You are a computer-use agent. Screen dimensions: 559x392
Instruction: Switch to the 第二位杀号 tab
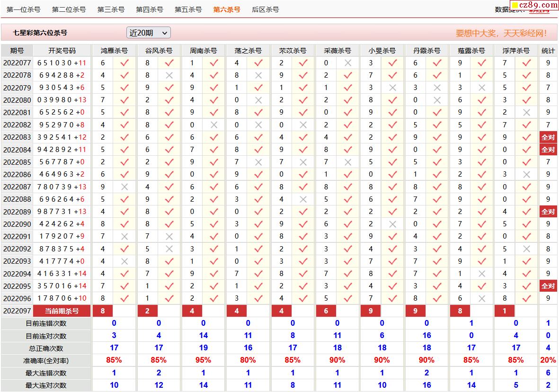[x=69, y=9]
